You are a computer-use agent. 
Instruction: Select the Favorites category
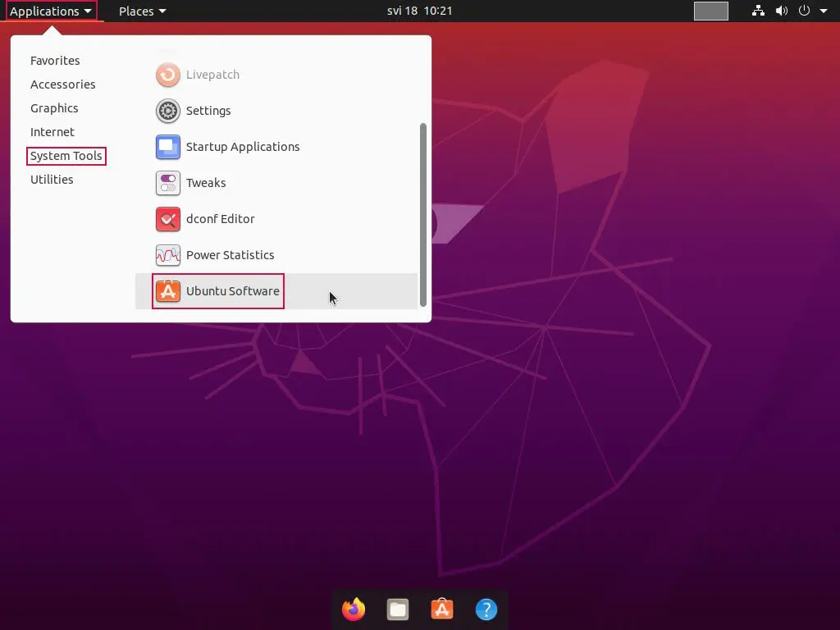tap(55, 61)
